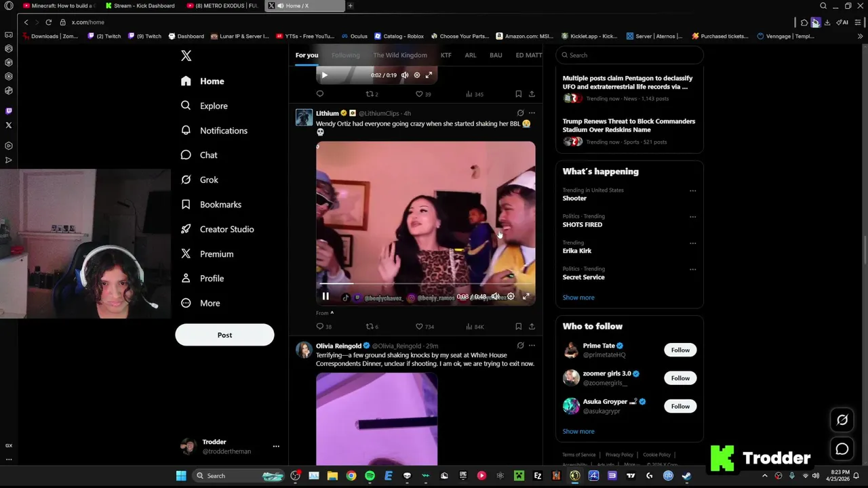868x488 pixels.
Task: Open floating messages chat button
Action: pyautogui.click(x=842, y=449)
